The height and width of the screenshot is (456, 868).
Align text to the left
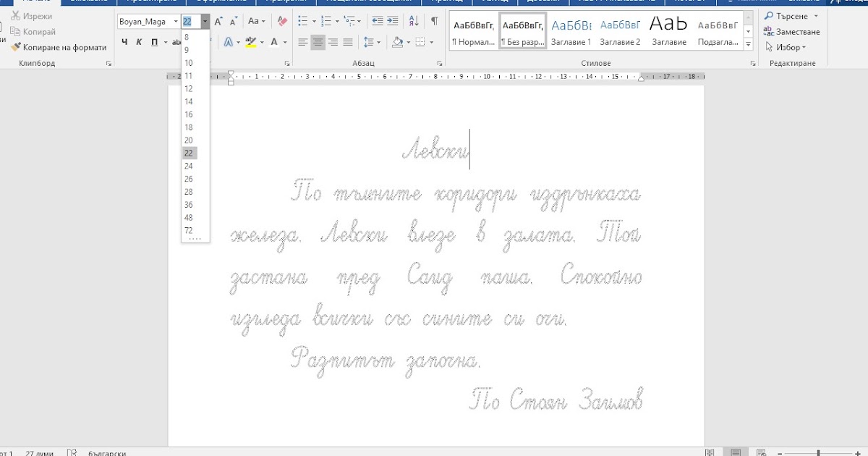(303, 43)
